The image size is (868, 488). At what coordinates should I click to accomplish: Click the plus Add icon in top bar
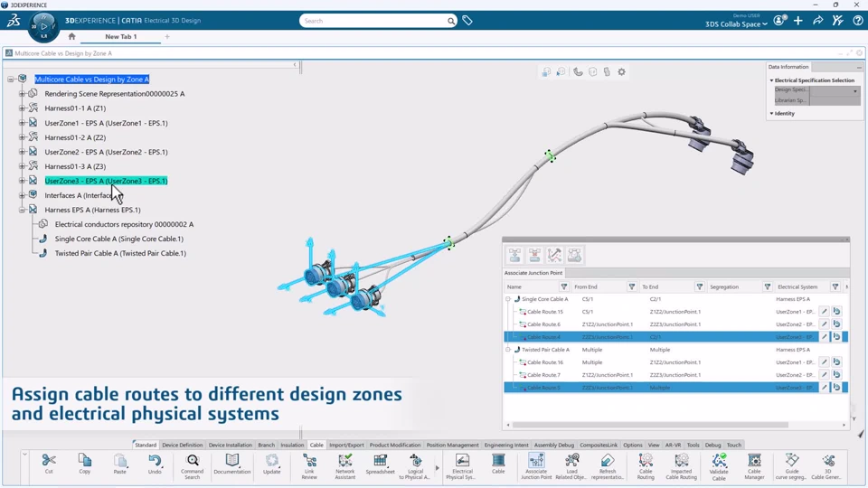click(797, 21)
